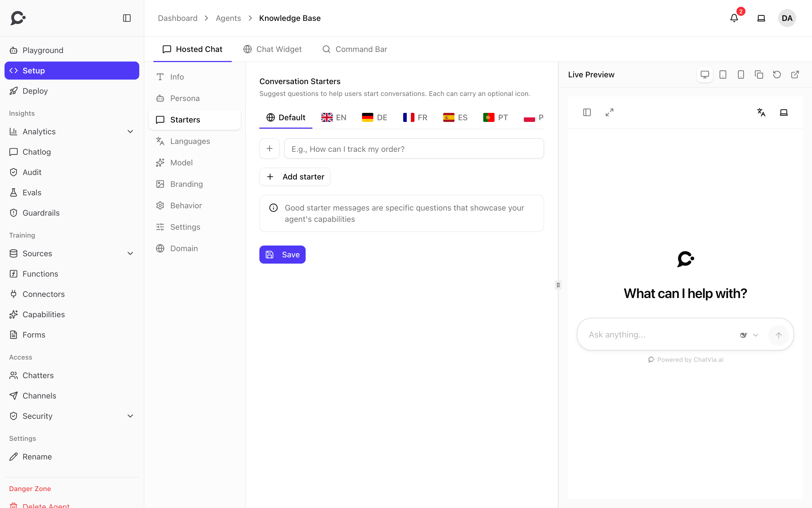Viewport: 812px width, 508px height.
Task: Click the copy icon in Live Preview
Action: pos(759,75)
